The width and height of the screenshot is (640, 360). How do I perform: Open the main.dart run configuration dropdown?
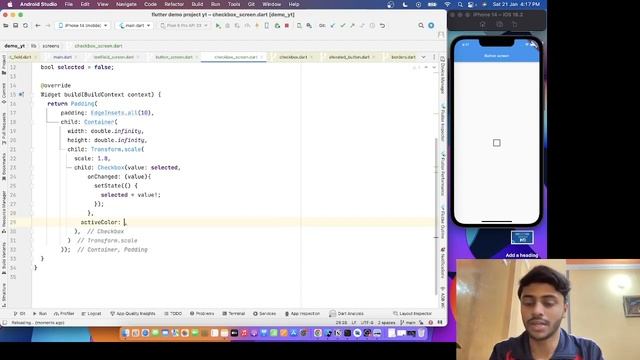pyautogui.click(x=135, y=26)
